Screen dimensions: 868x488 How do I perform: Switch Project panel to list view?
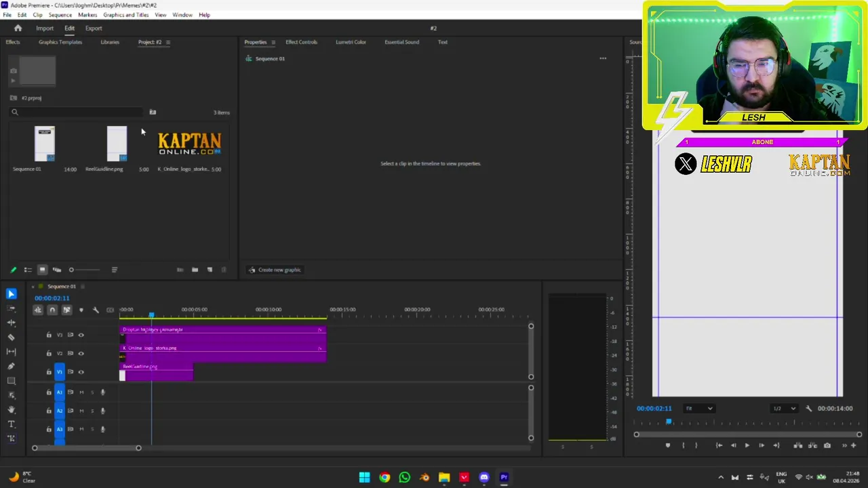(28, 270)
